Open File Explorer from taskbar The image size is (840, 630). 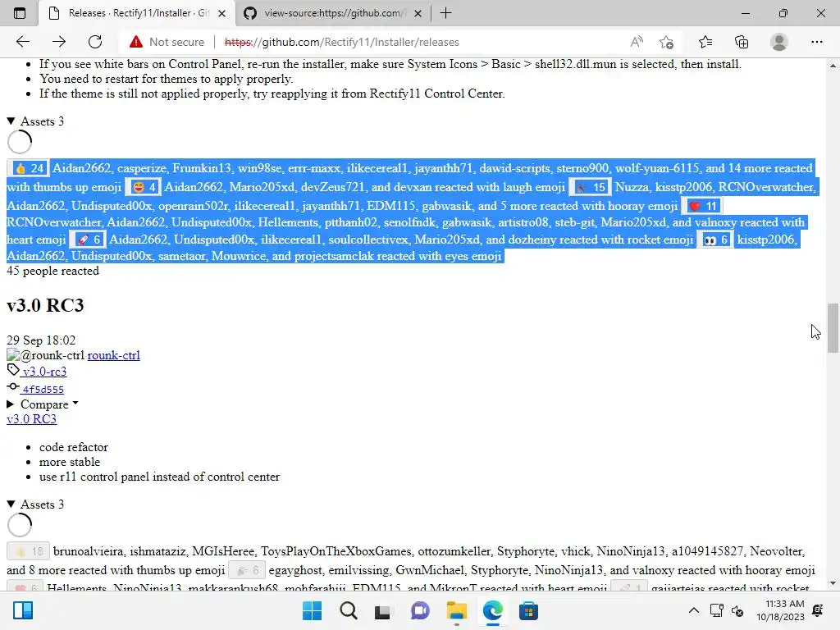[456, 610]
